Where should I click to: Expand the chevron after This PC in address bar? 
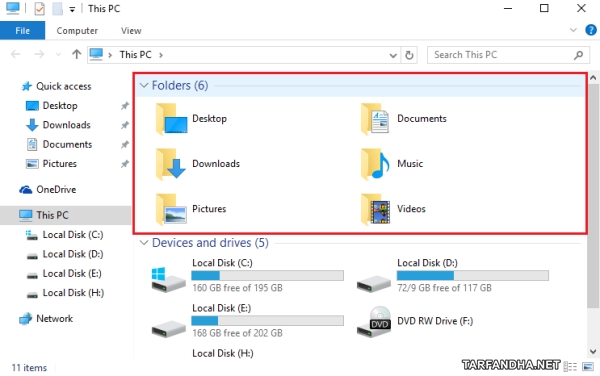(161, 55)
